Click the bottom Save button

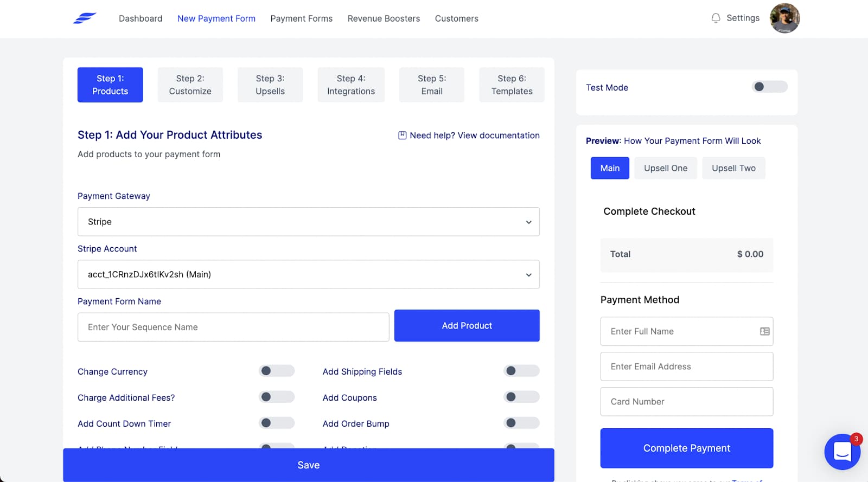pyautogui.click(x=308, y=465)
